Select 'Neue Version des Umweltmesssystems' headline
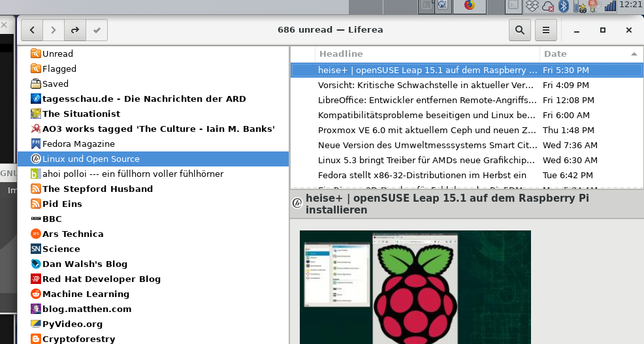Screen dimensions: 644x344 tap(467, 145)
